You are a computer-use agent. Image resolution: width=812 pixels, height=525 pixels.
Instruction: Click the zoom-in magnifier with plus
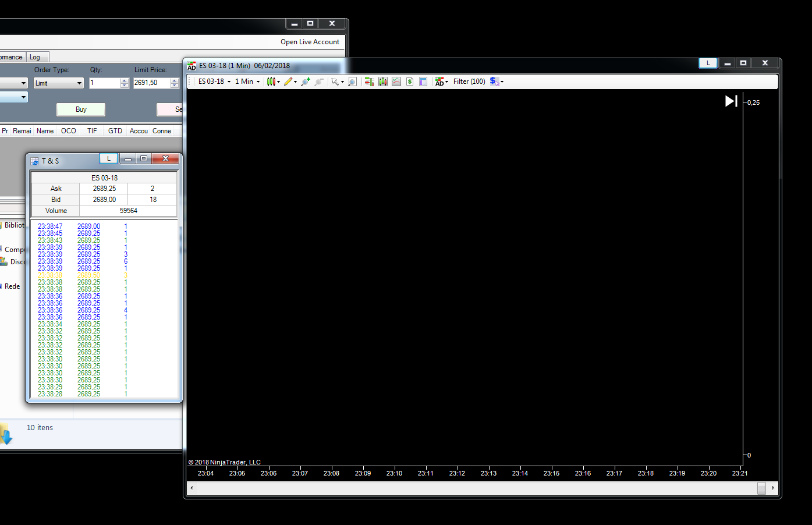click(x=305, y=81)
